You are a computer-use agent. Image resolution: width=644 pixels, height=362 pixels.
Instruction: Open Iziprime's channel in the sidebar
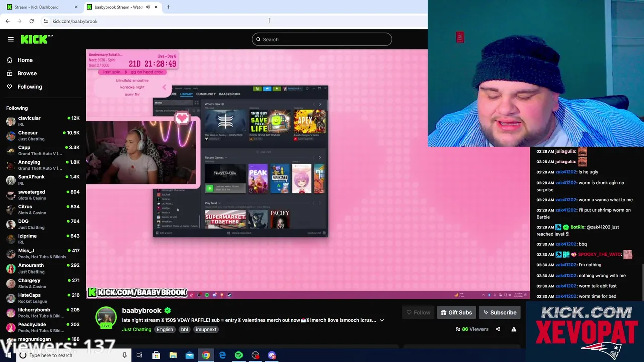(43, 239)
